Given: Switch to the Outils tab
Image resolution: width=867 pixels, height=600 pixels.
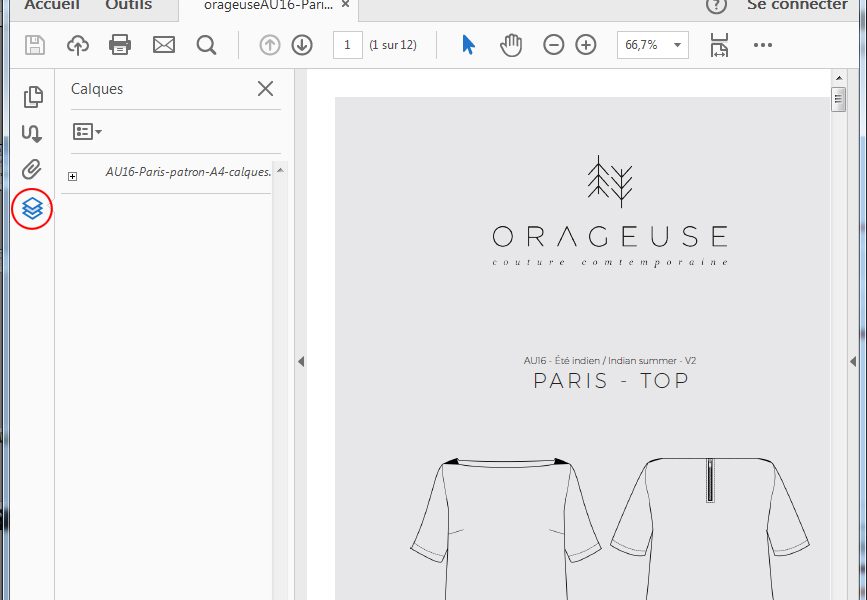Looking at the screenshot, I should 128,5.
